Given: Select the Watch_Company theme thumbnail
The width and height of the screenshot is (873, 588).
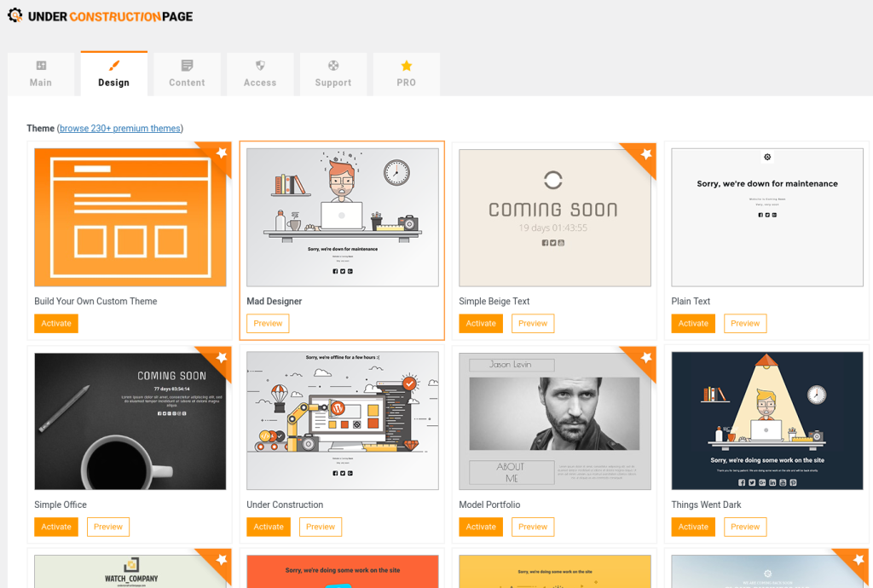Looking at the screenshot, I should 130,571.
